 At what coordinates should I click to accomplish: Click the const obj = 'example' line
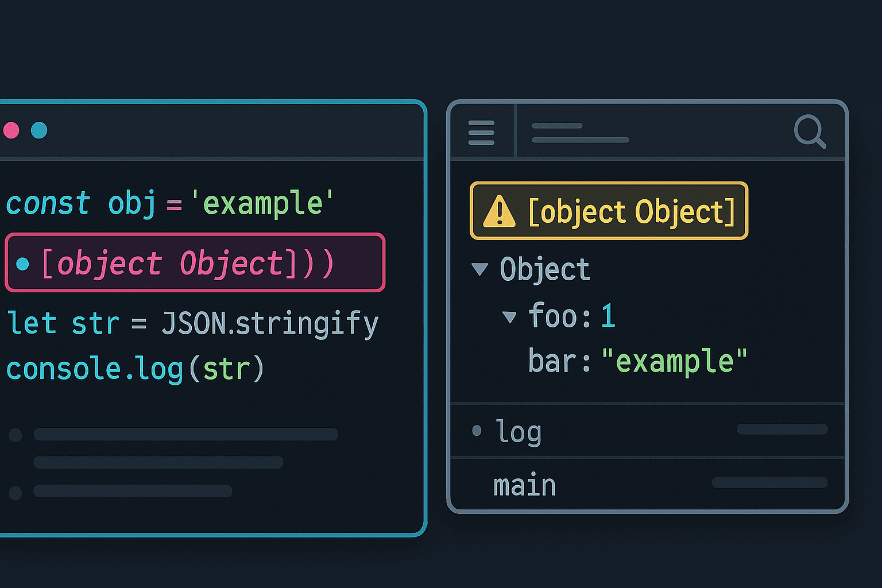click(169, 204)
